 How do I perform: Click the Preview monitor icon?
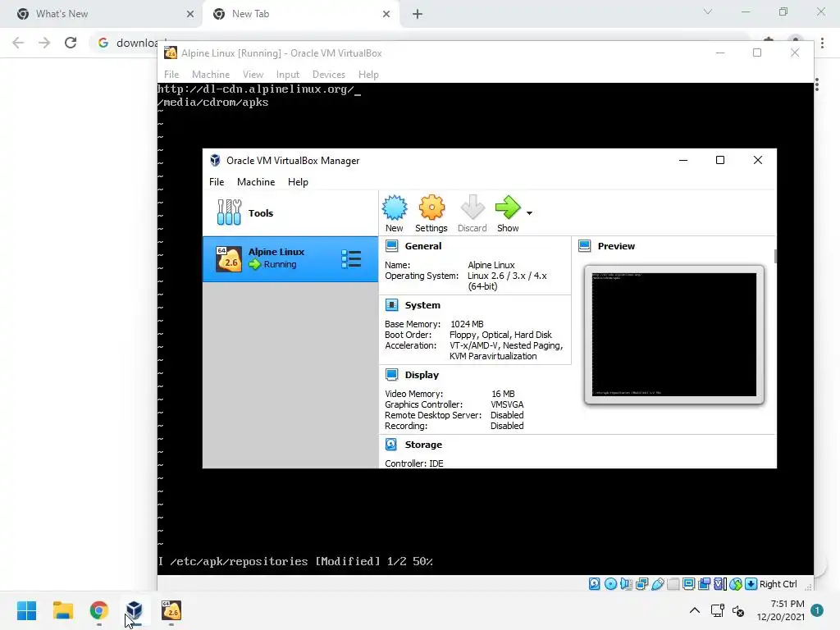click(584, 246)
